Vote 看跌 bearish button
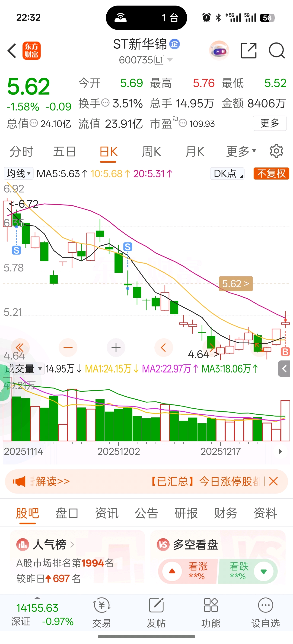 click(x=248, y=571)
